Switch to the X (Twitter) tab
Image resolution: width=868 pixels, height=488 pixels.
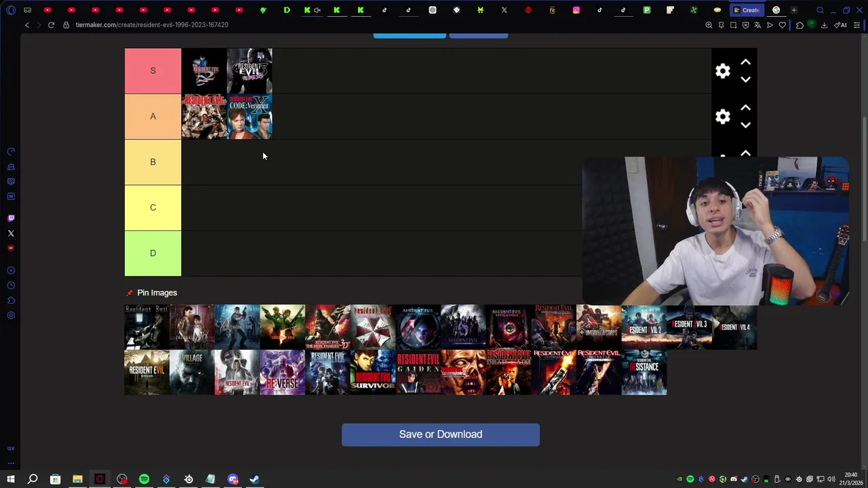[505, 10]
